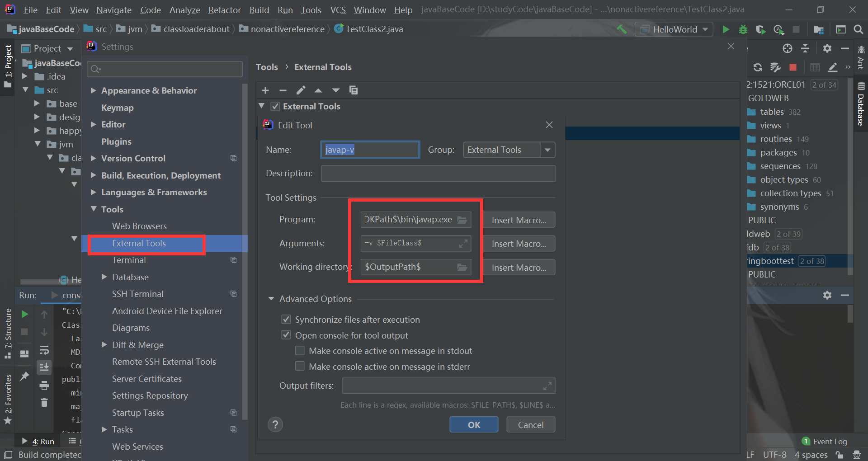The width and height of the screenshot is (868, 461).
Task: Open the Project Structure icon in toolbar
Action: 819,29
